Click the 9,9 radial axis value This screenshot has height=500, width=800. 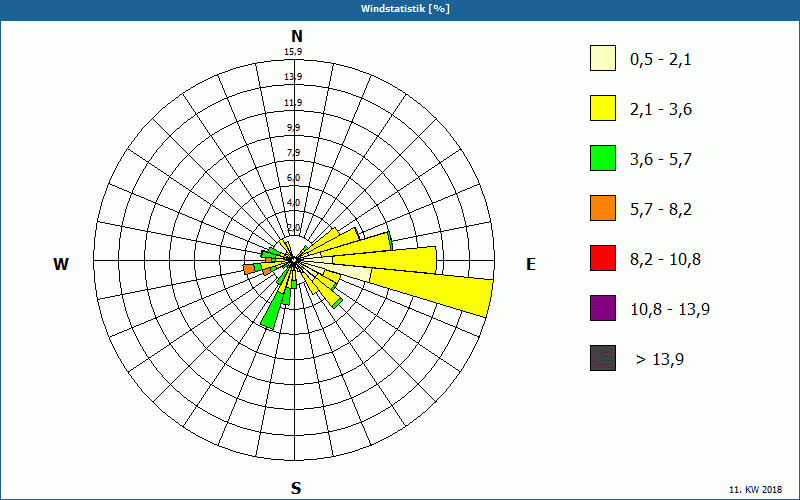tap(293, 128)
